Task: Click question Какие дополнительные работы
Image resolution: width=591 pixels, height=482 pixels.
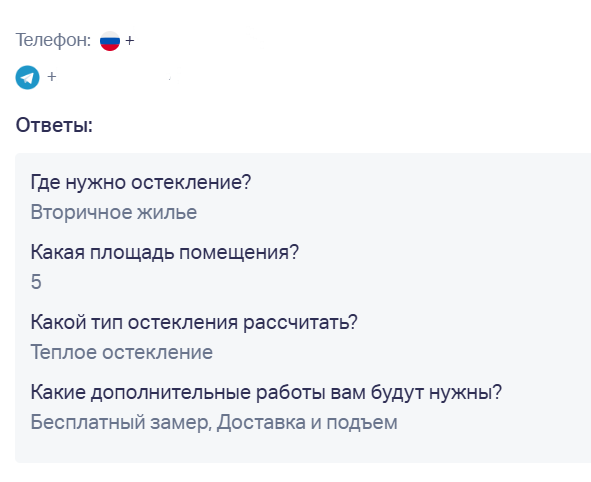Action: 266,392
